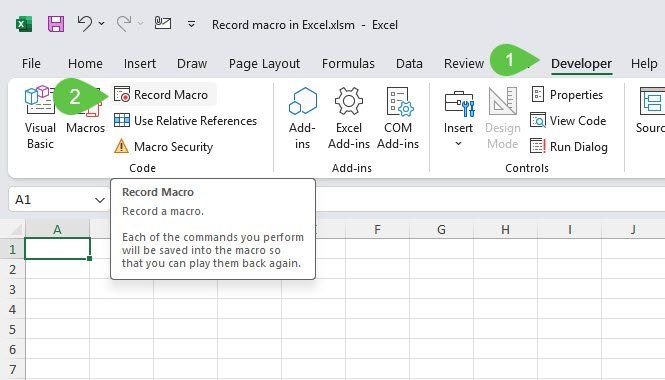
Task: Select column J header
Action: pyautogui.click(x=633, y=229)
